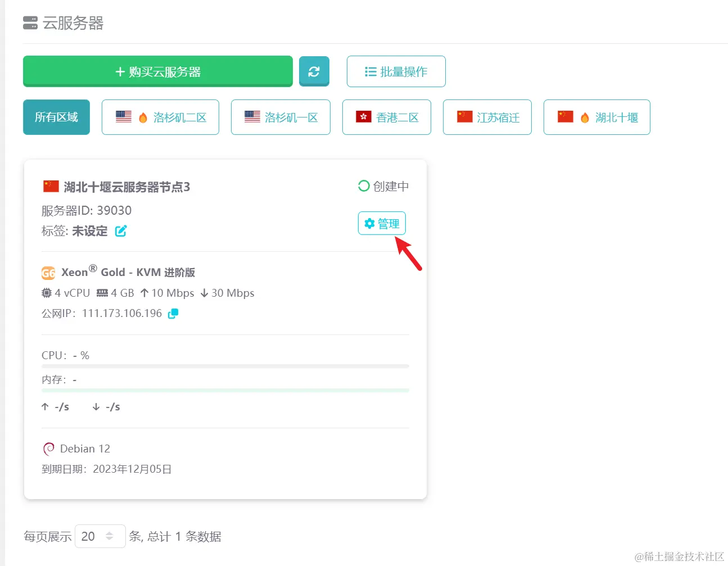Click the refresh server list icon button
The width and height of the screenshot is (728, 566).
click(x=314, y=71)
